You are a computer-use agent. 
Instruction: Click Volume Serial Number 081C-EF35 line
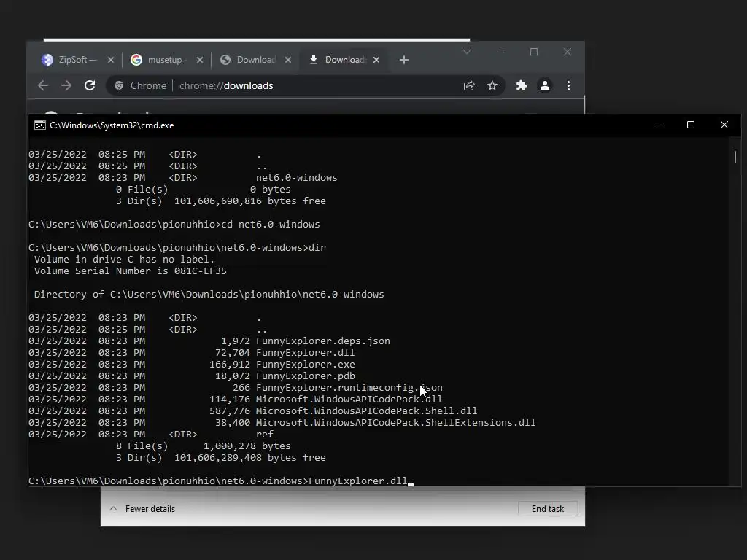[130, 271]
